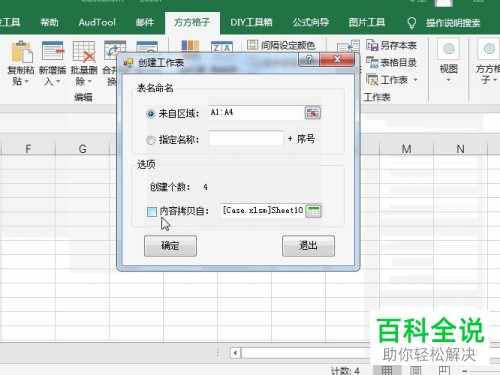
Task: Click the 创建工作表 dialog title icon
Action: [128, 63]
